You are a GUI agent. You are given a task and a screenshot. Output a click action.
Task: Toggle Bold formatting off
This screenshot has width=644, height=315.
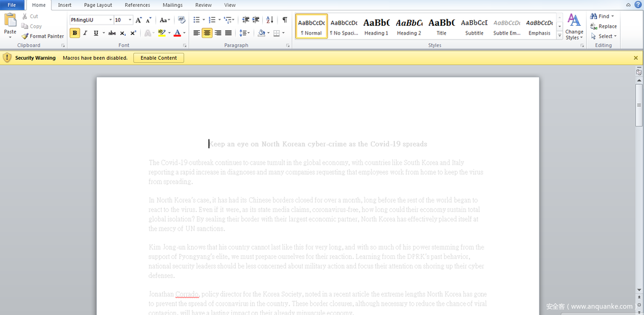[75, 33]
